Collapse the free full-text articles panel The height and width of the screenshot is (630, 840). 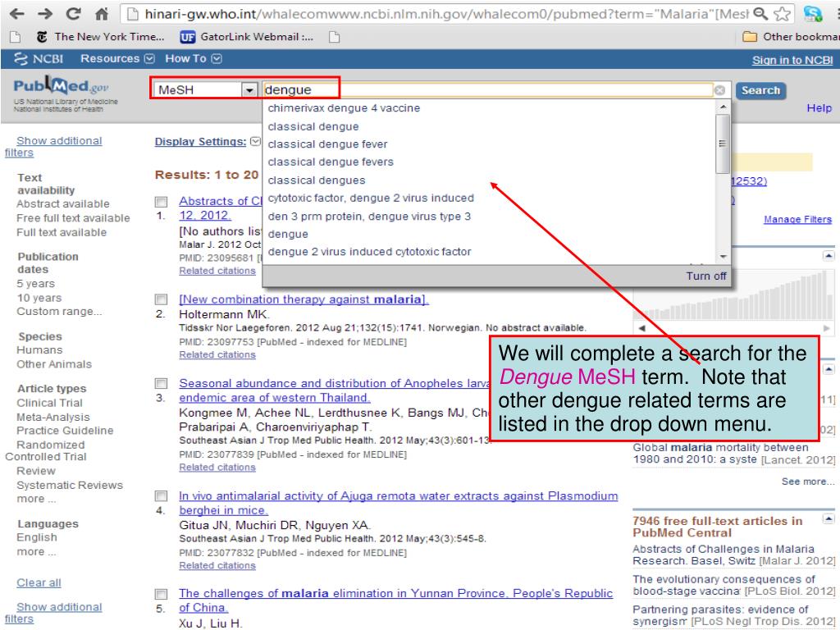[829, 518]
